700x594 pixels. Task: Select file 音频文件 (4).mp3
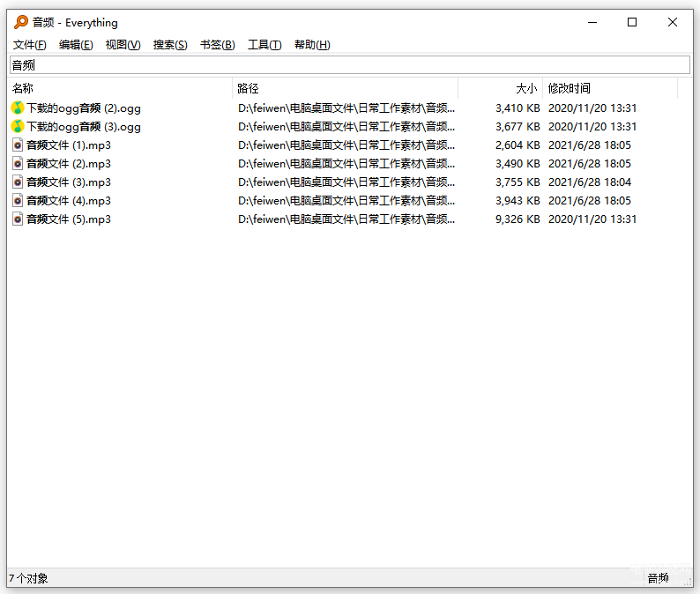(69, 201)
